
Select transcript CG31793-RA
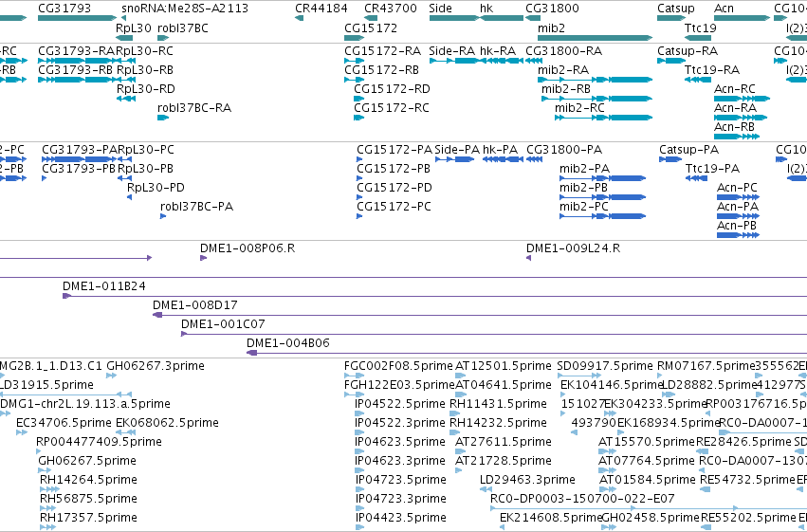(76, 50)
